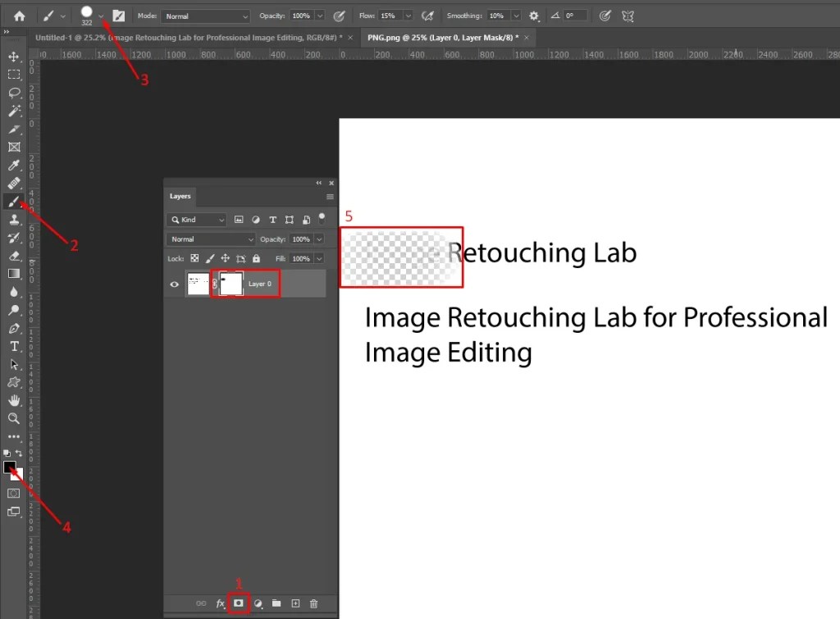Click the foreground color swatch

tap(11, 467)
